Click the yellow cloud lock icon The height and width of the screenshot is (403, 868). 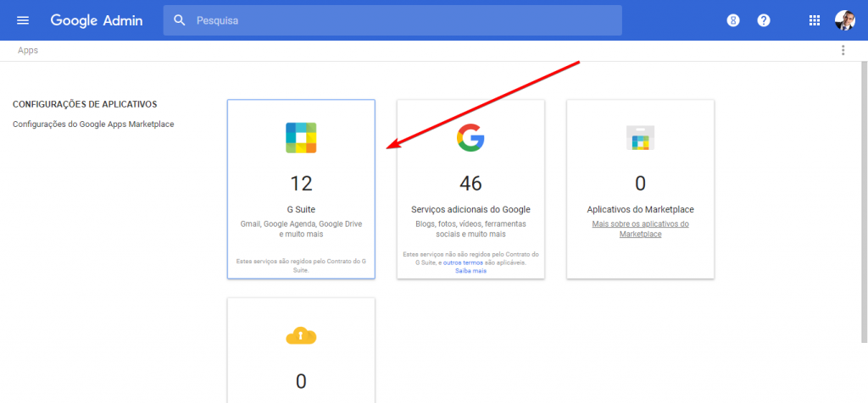(x=301, y=335)
